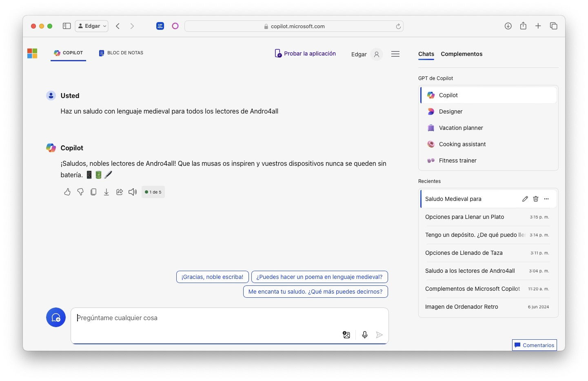This screenshot has width=588, height=381.
Task: Delete the Saludo Medieval chat with the trash icon
Action: (x=536, y=199)
